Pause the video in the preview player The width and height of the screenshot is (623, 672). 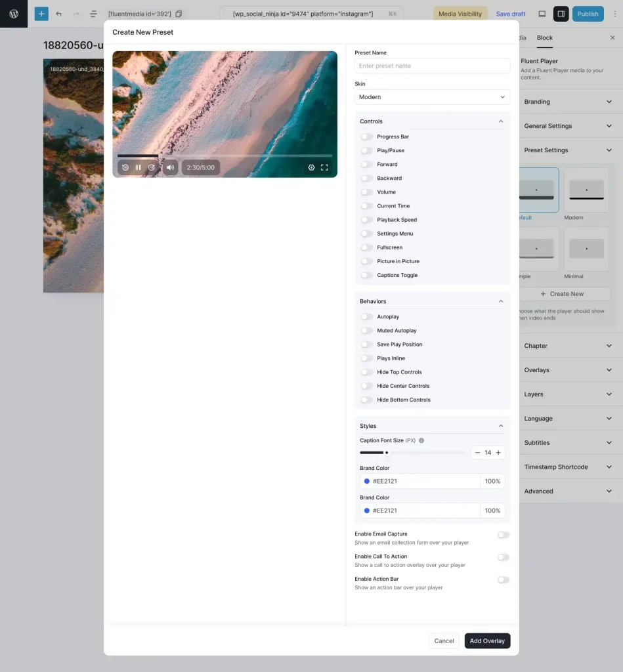(x=139, y=167)
